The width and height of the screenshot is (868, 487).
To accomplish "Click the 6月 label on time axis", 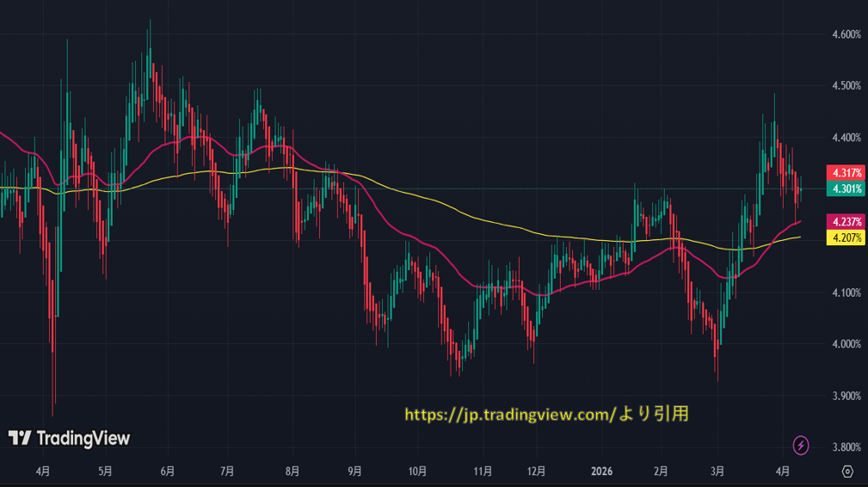I will [168, 472].
